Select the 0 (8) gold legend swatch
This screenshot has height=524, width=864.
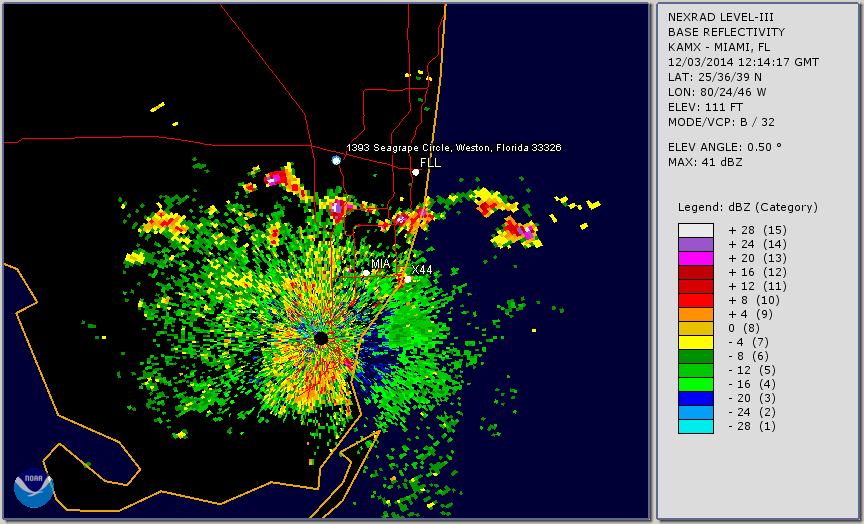[696, 328]
